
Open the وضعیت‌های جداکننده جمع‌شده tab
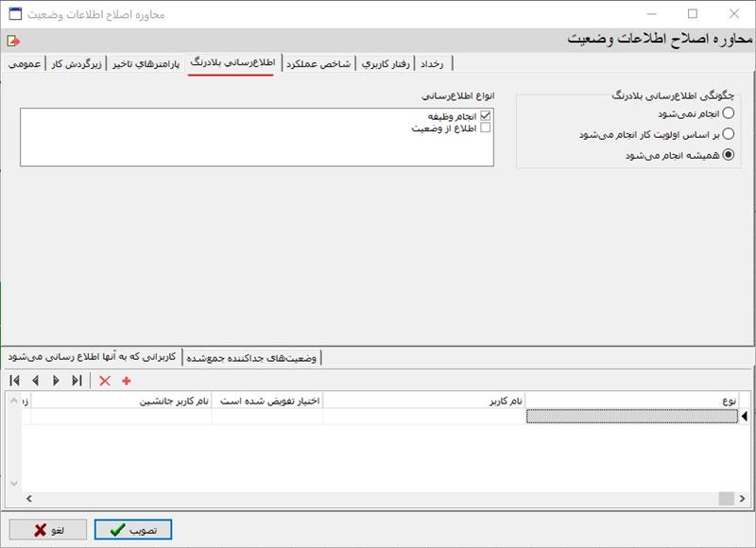pos(252,357)
